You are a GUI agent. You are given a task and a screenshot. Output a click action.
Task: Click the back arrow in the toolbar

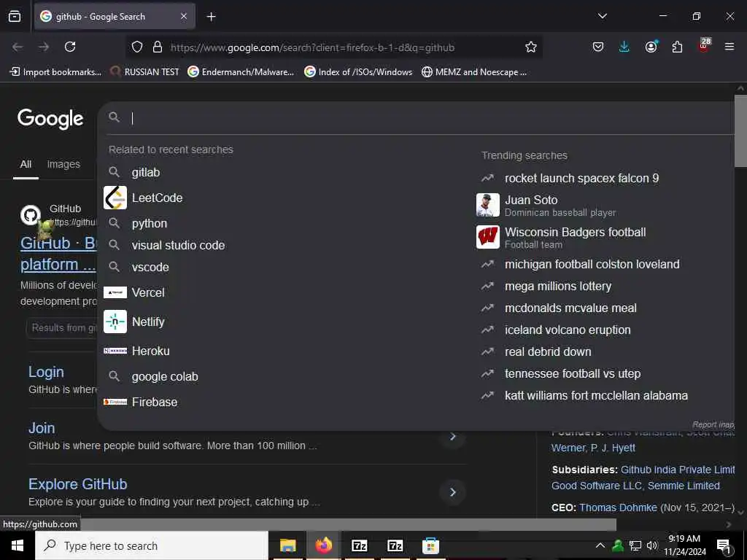point(18,47)
